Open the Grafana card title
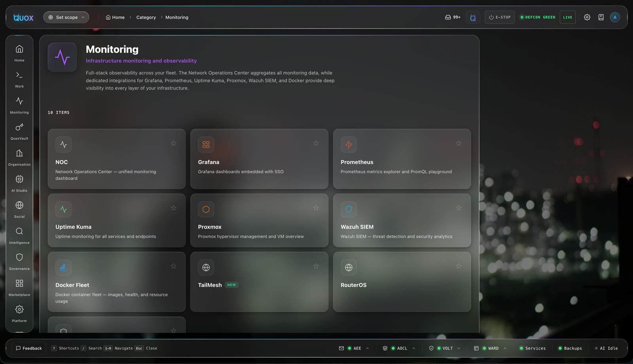633x364 pixels. tap(208, 162)
